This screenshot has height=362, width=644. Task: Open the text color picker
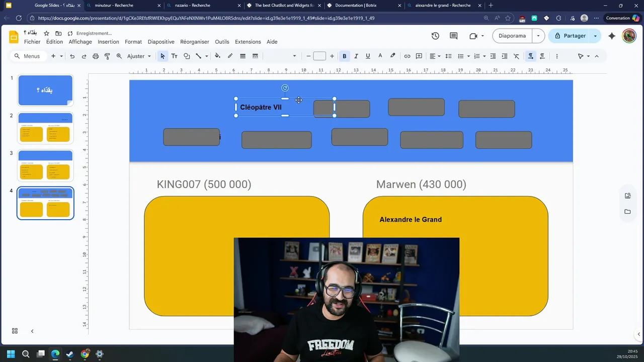tap(380, 56)
